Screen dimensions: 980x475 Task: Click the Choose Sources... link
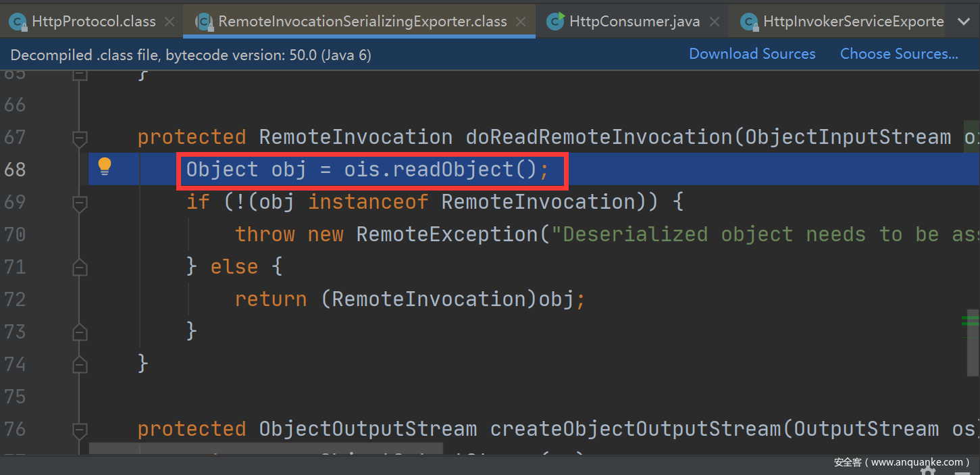[x=899, y=54]
